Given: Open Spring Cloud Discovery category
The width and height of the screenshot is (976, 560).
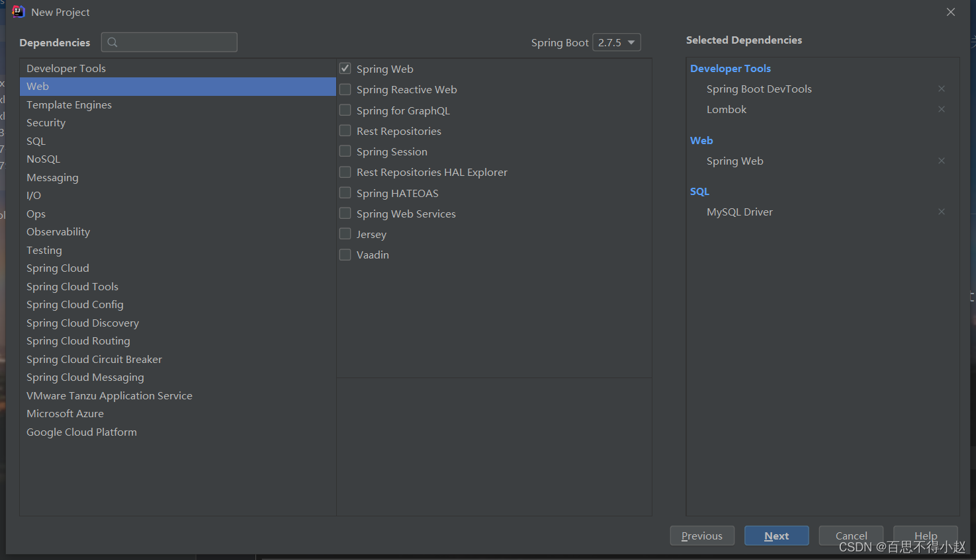Looking at the screenshot, I should tap(178, 323).
